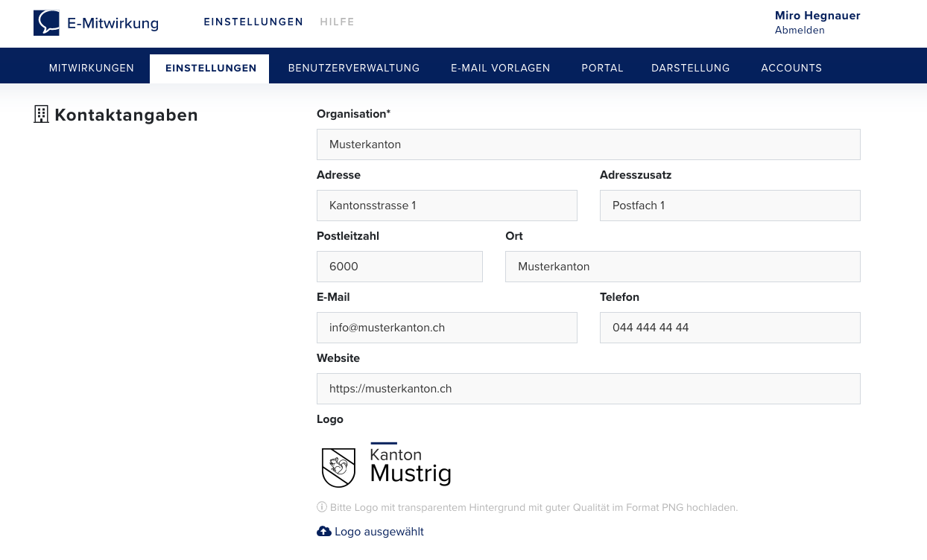The image size is (927, 560).
Task: Click the Telefon label
Action: pos(619,297)
